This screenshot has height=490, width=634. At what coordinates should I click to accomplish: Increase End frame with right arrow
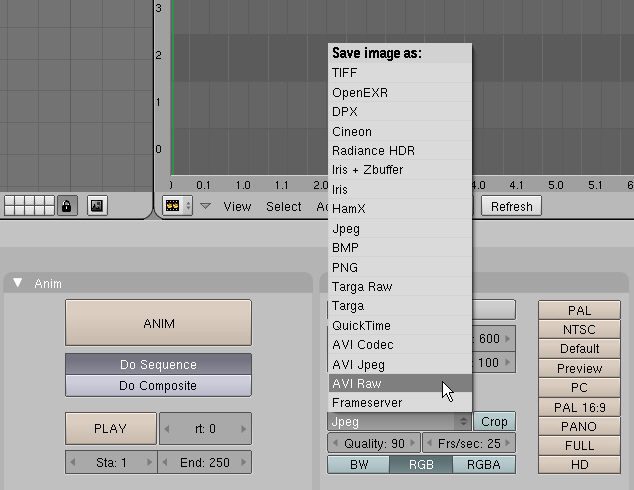[243, 462]
